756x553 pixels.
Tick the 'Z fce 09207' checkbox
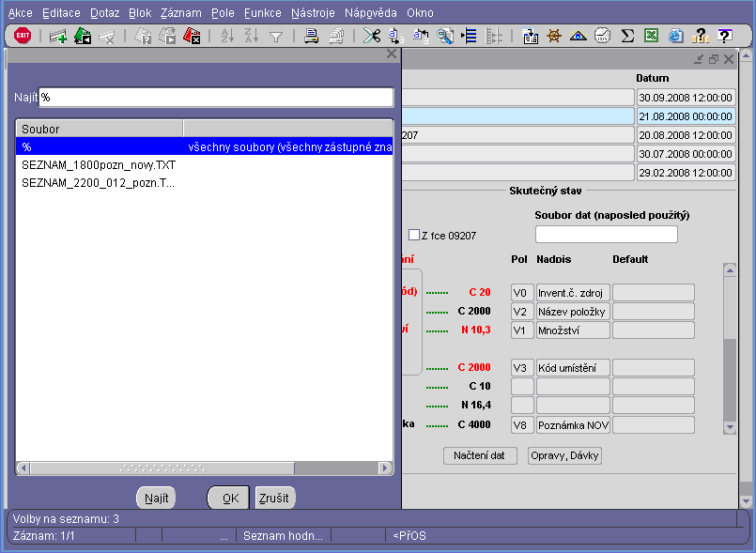pyautogui.click(x=413, y=236)
